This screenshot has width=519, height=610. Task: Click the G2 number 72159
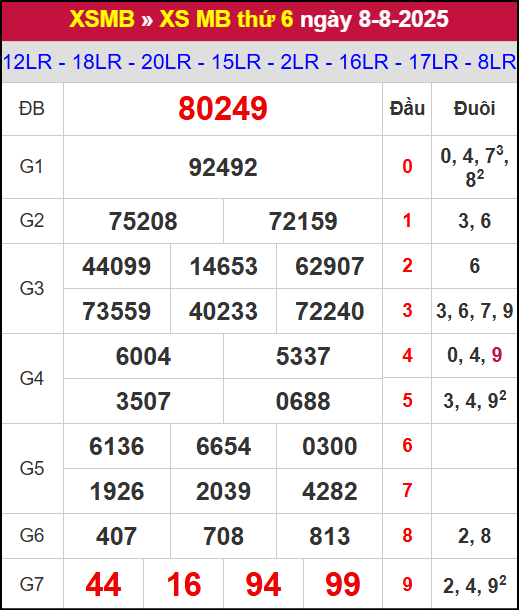click(303, 221)
